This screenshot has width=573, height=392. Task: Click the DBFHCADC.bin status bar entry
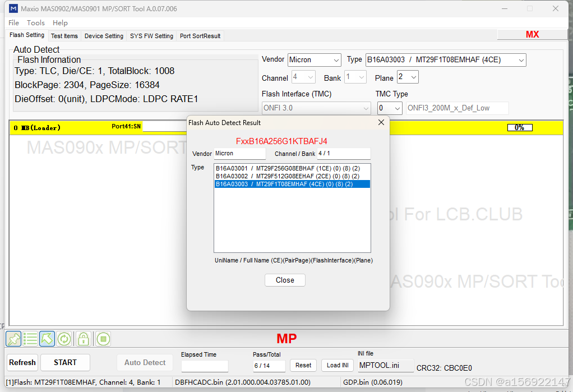pyautogui.click(x=243, y=382)
